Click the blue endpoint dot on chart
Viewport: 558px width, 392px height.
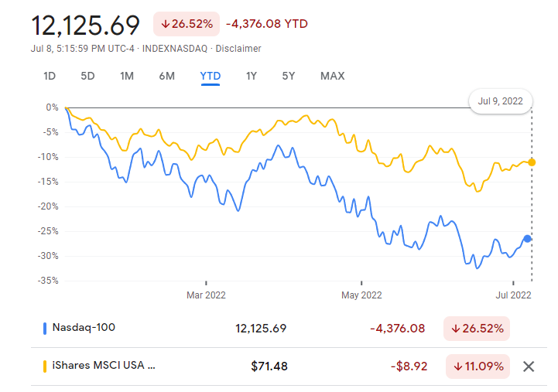pyautogui.click(x=528, y=238)
